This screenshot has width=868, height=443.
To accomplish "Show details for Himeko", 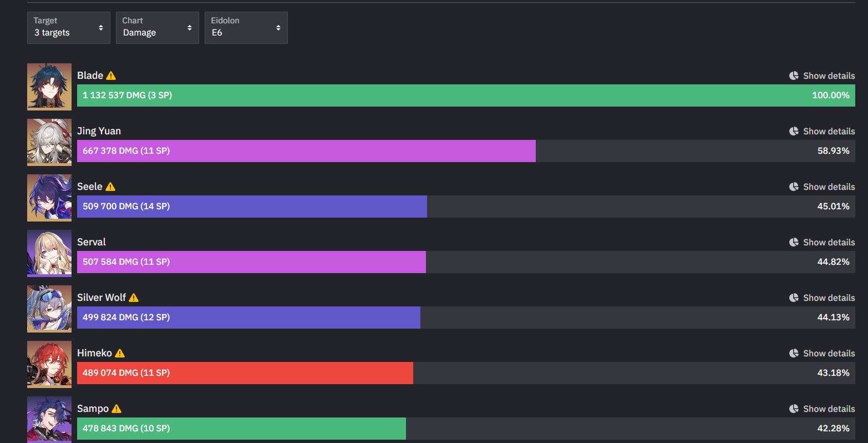I will tap(829, 354).
